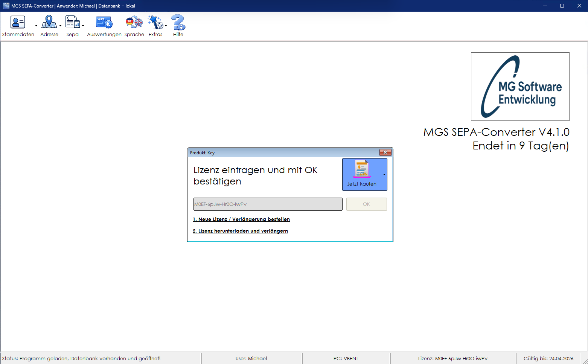The width and height of the screenshot is (588, 364).
Task: Select the Sprache language flags icon
Action: [x=134, y=22]
